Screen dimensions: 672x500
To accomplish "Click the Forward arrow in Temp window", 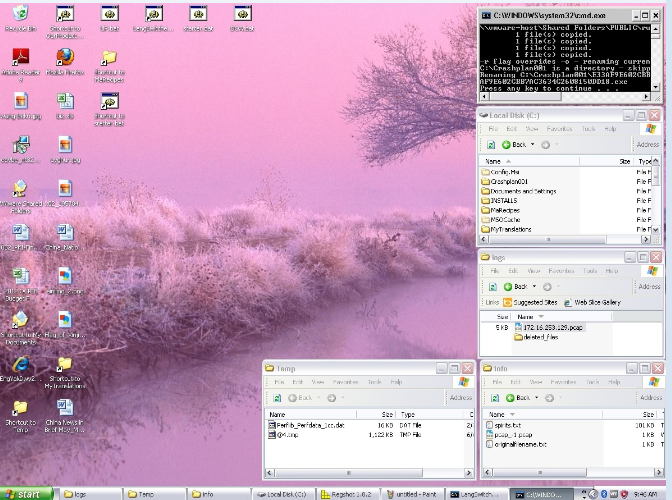I will click(331, 398).
